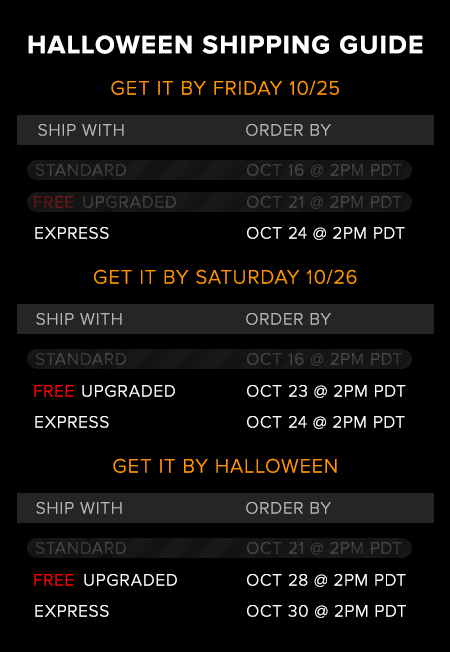Click Order By header in Saturday table
450x652 pixels.
tap(288, 319)
